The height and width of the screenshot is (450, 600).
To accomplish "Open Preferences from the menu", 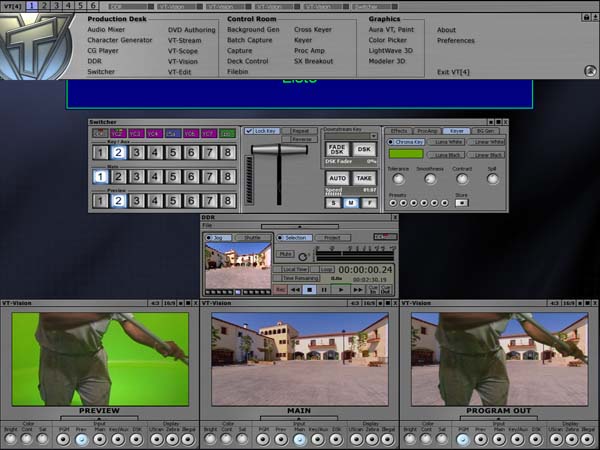I will (456, 41).
